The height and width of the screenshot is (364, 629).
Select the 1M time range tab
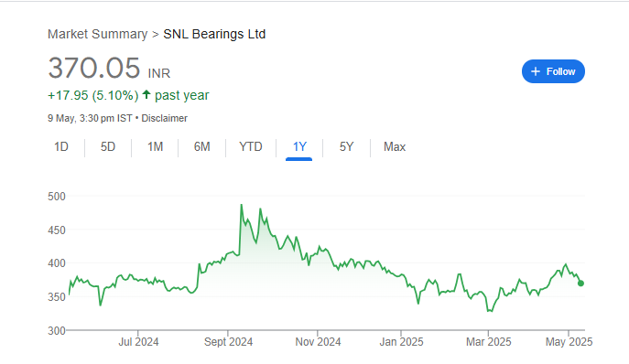point(156,146)
